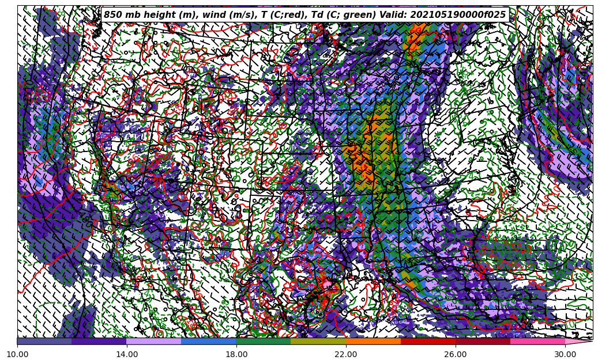
Task: Select the green 18–20 colorbar segment
Action: click(x=264, y=341)
